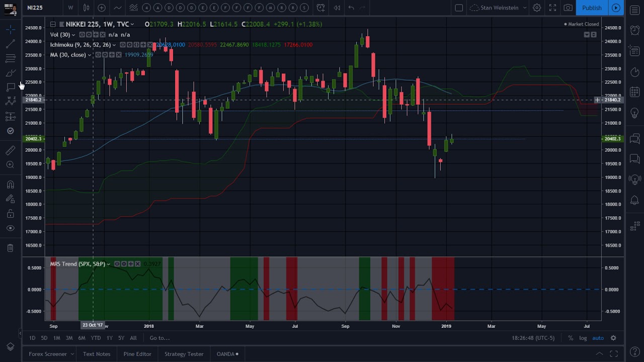This screenshot has width=644, height=362.
Task: Toggle magnet mode for drawings
Action: click(x=10, y=185)
